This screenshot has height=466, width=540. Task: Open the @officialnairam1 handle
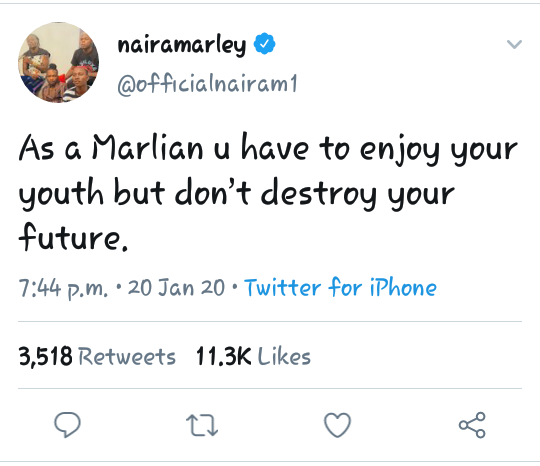[x=207, y=84]
